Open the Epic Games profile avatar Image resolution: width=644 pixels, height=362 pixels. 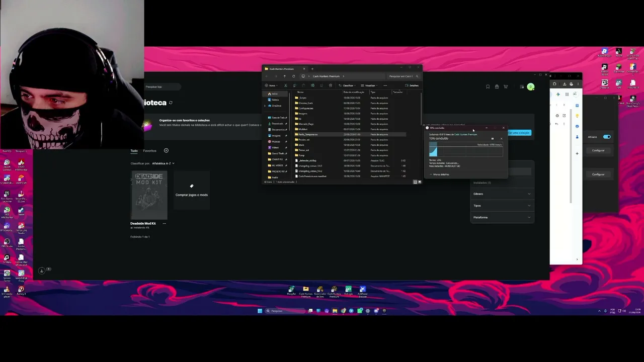pos(531,87)
